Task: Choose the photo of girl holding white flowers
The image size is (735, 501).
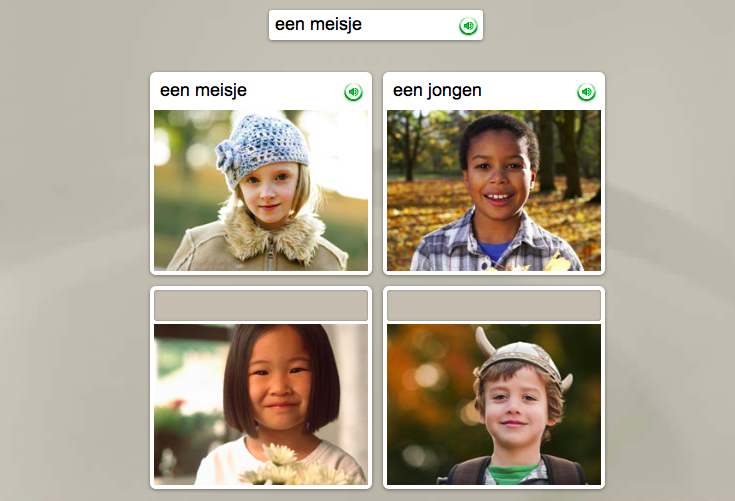Action: (261, 404)
